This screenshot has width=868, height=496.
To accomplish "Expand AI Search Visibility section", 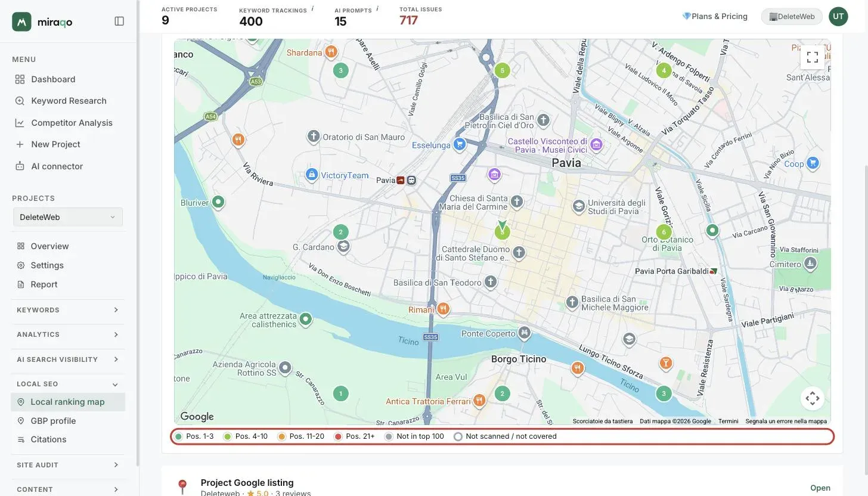I will [68, 359].
